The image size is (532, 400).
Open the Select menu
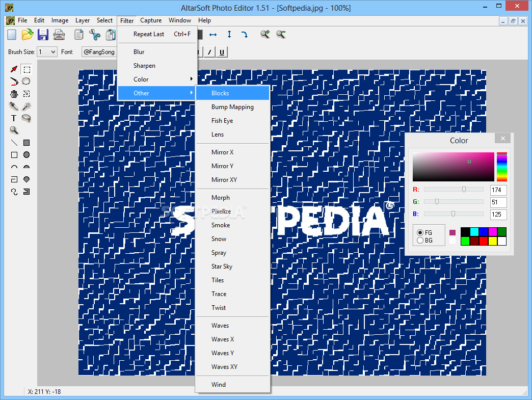tap(104, 20)
